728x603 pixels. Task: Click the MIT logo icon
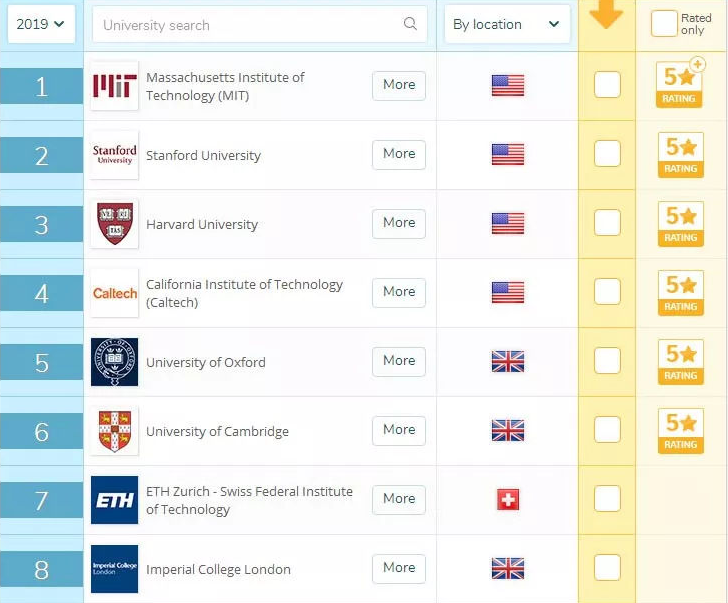tap(114, 86)
